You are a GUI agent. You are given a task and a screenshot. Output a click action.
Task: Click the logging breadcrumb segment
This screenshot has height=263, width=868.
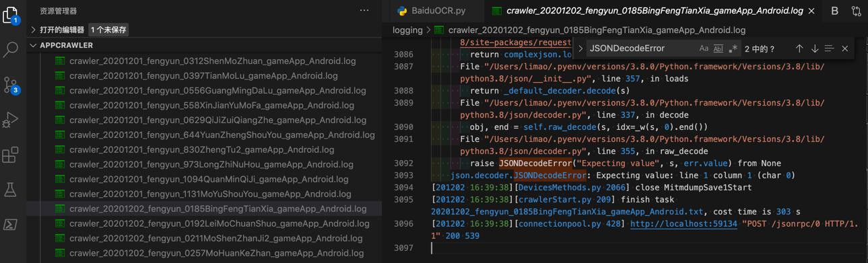(x=407, y=30)
